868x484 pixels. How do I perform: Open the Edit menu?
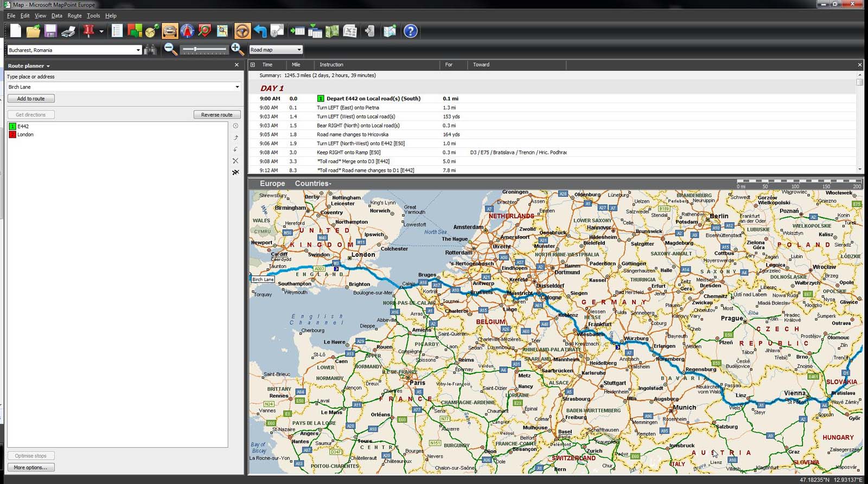point(25,16)
